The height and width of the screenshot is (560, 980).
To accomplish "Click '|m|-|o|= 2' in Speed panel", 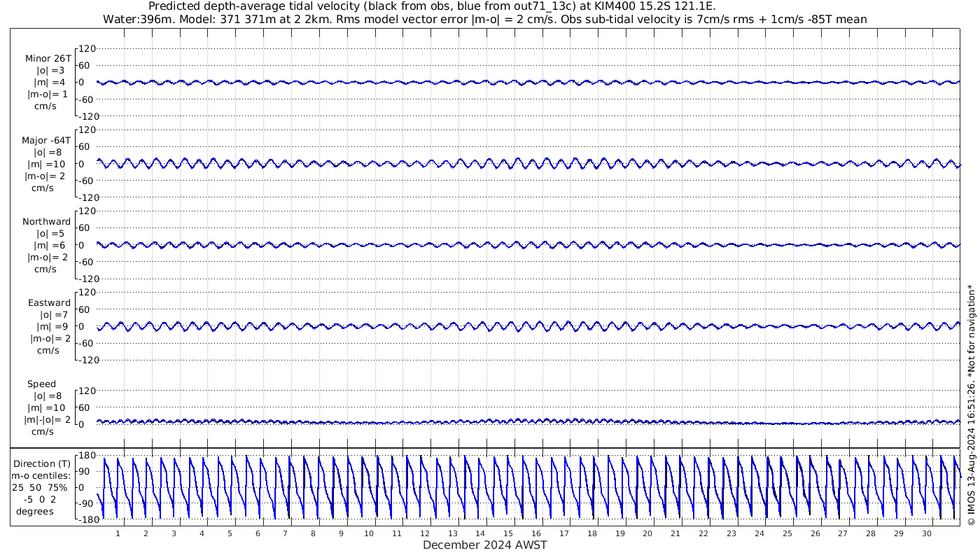I will [x=48, y=420].
